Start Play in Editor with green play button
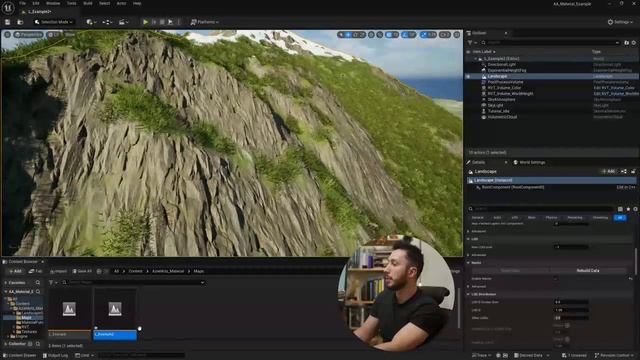640x360 pixels. coord(145,22)
